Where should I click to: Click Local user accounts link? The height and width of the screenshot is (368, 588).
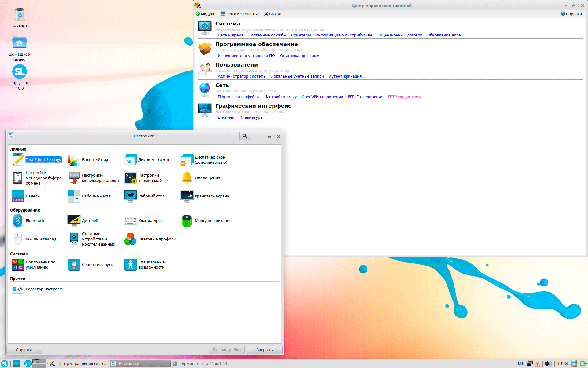[x=297, y=76]
